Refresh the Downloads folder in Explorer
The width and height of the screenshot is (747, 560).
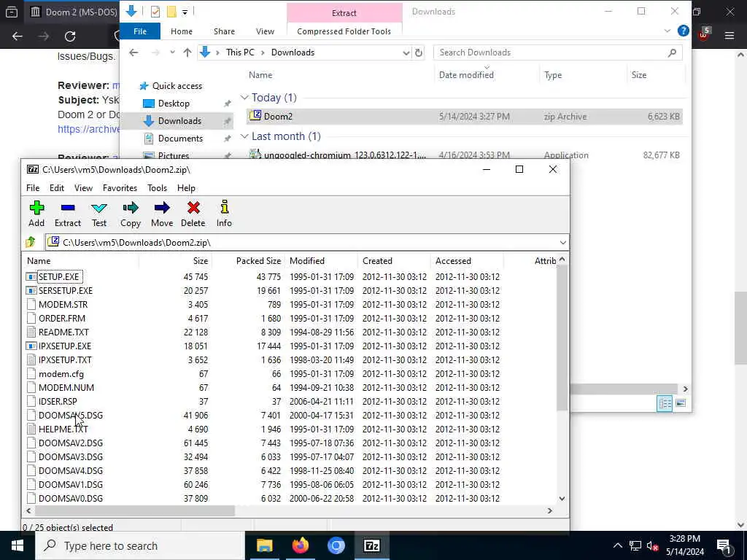click(418, 52)
